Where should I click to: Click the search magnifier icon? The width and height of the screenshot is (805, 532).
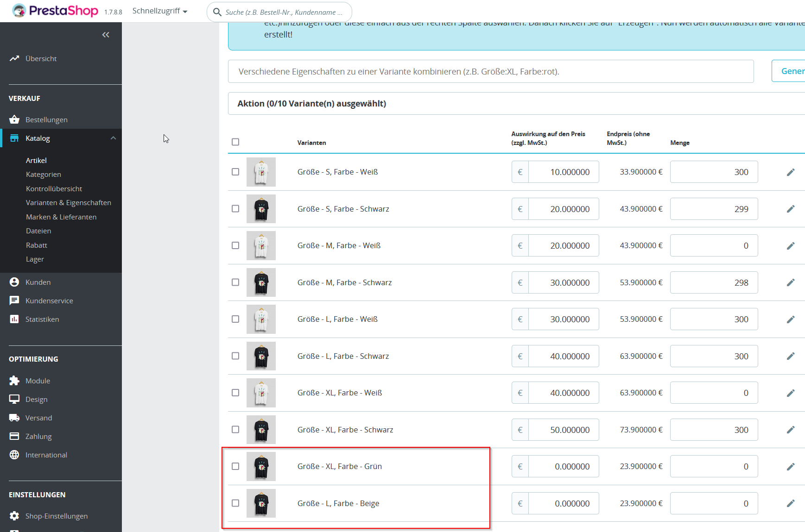point(217,12)
